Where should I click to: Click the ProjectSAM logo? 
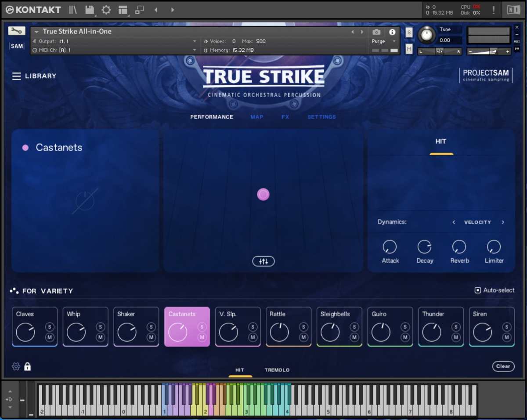[x=486, y=75]
